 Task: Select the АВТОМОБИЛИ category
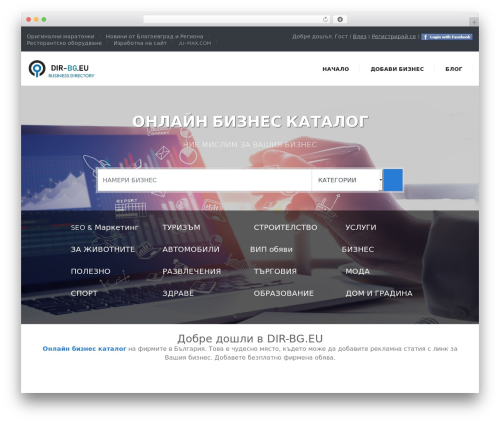[191, 249]
